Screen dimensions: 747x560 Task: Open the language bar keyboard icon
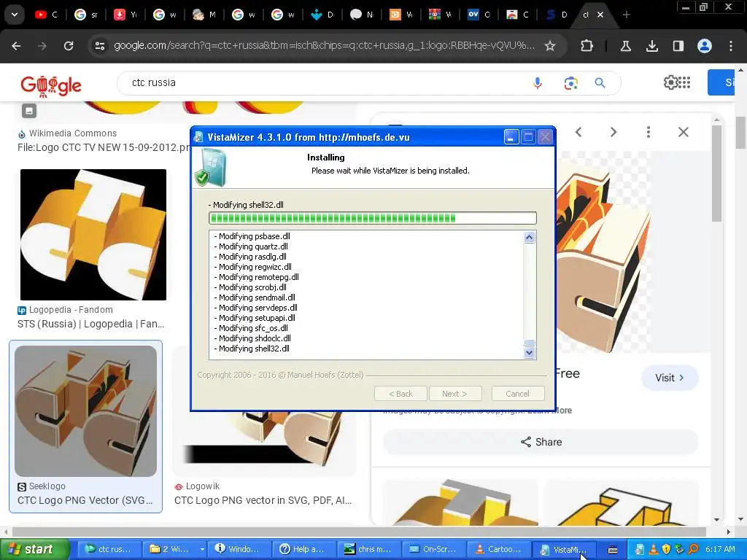[613, 550]
